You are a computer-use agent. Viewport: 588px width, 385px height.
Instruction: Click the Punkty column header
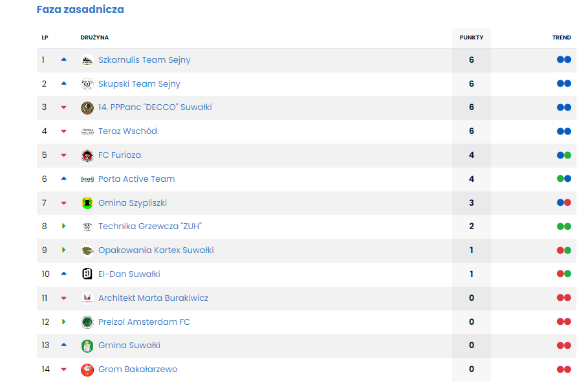click(471, 38)
